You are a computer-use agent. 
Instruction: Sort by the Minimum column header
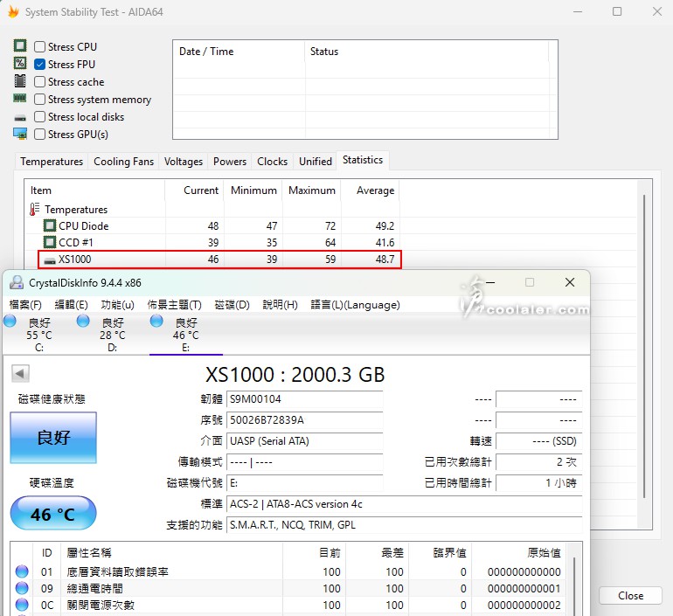click(253, 190)
